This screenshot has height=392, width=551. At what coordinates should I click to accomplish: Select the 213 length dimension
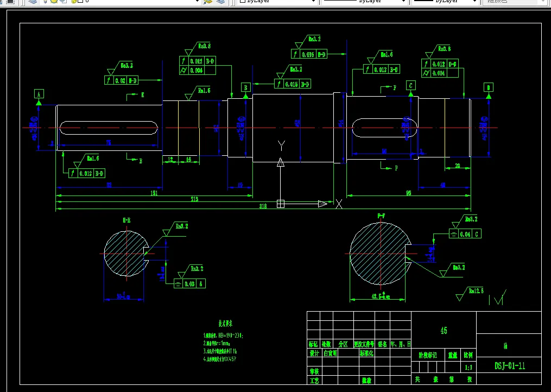tap(194, 199)
